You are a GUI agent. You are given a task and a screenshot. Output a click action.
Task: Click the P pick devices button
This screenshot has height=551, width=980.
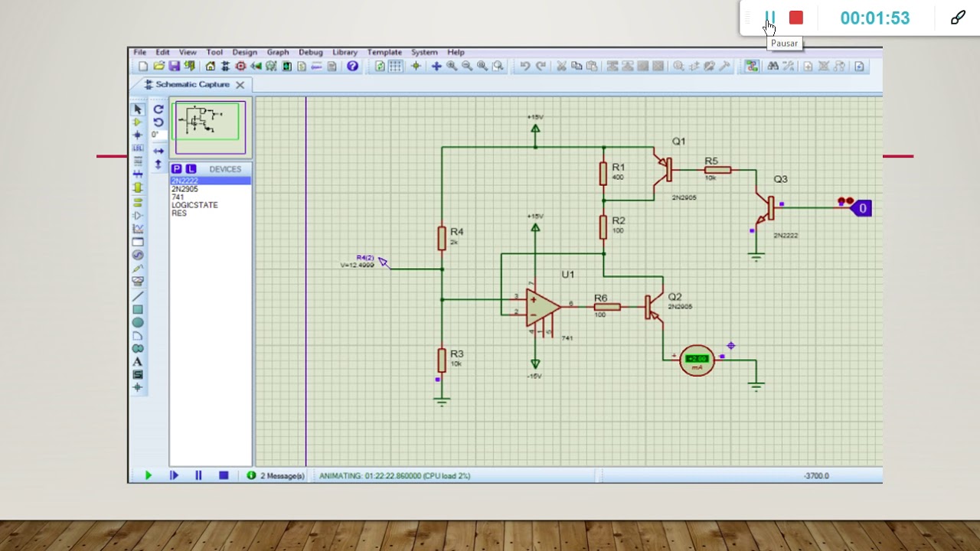[177, 169]
